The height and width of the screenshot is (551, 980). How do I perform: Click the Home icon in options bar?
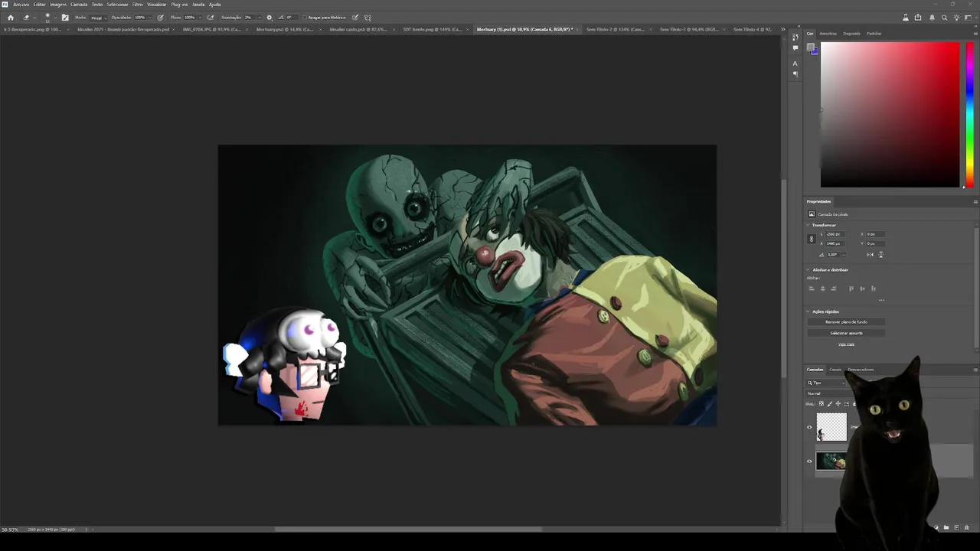point(11,17)
